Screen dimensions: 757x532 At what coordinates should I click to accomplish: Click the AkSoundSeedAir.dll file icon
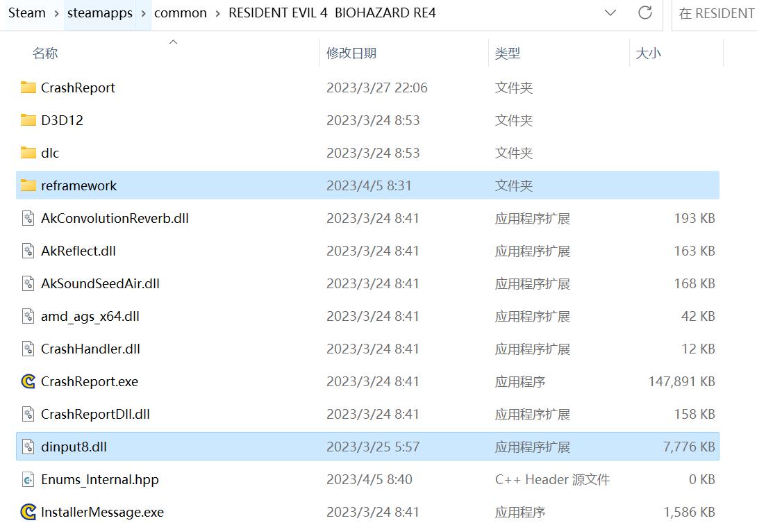coord(28,283)
